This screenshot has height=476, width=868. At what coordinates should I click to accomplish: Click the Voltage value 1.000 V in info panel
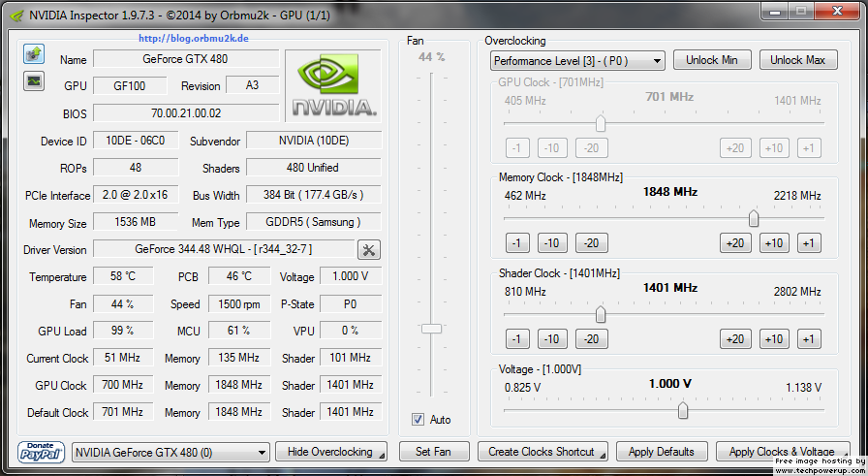point(351,276)
